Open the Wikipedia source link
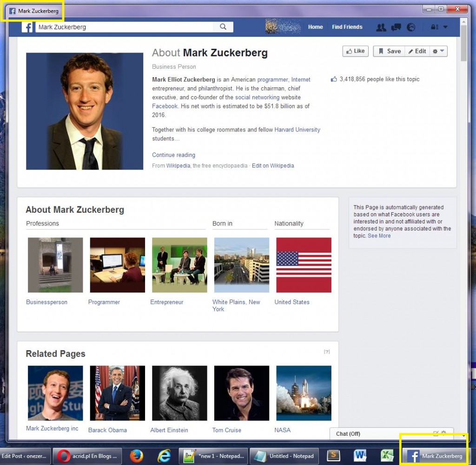The width and height of the screenshot is (476, 465). tap(178, 166)
